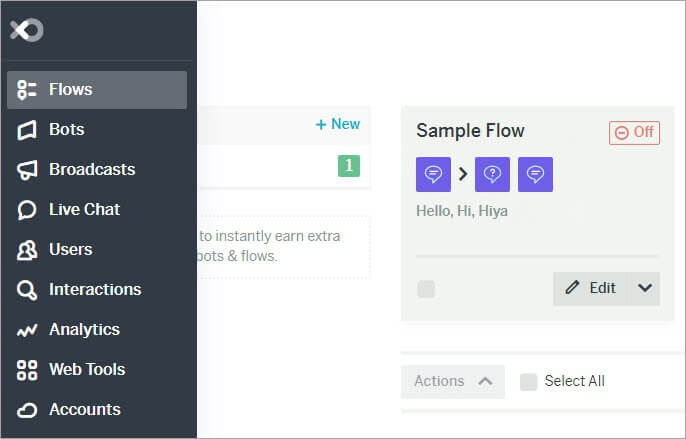
Task: Click the Analytics chart icon
Action: [x=27, y=330]
